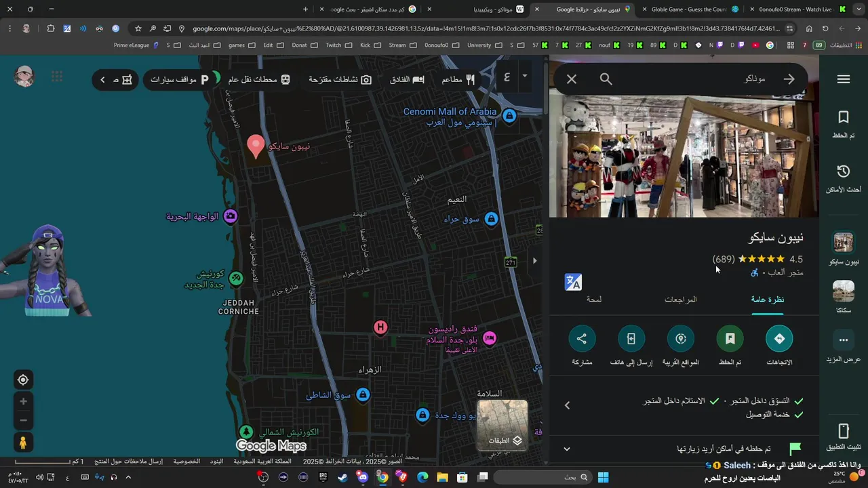The height and width of the screenshot is (488, 868).
Task: Select نيبون سايكو thumbnail in the sidebar
Action: point(844,242)
